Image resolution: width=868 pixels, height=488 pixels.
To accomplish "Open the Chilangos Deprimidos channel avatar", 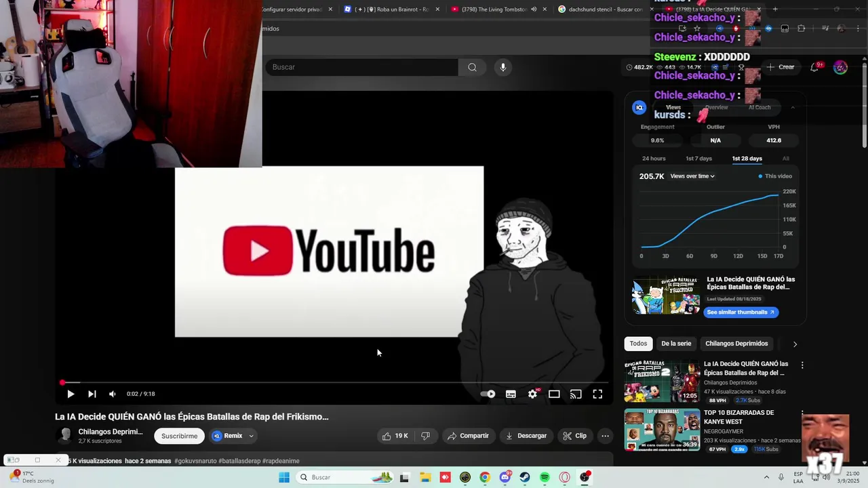I will point(64,436).
